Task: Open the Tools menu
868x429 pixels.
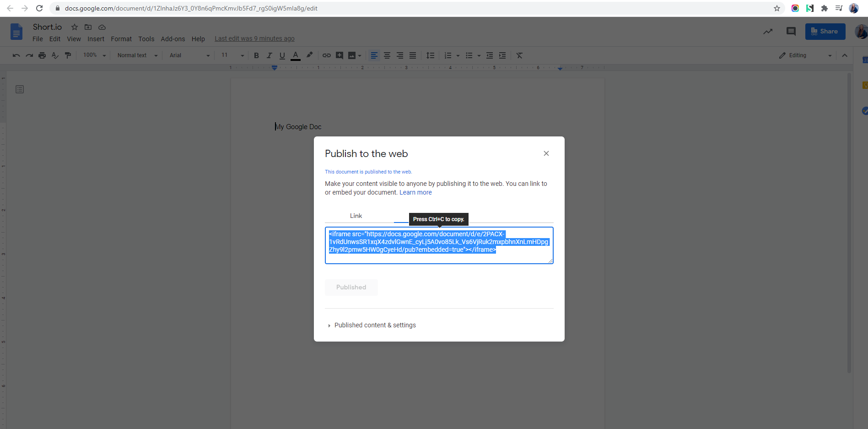Action: [x=146, y=39]
